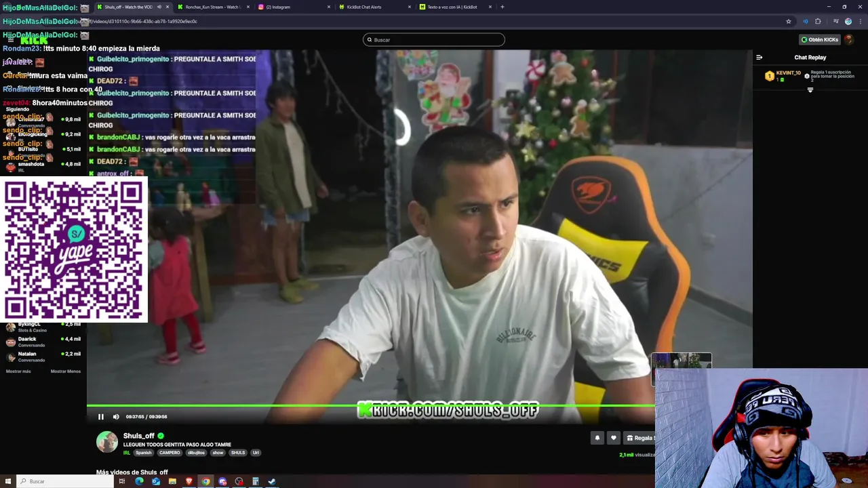Close the Shuls_off VOD tab
This screenshot has width=868, height=488.
click(167, 7)
